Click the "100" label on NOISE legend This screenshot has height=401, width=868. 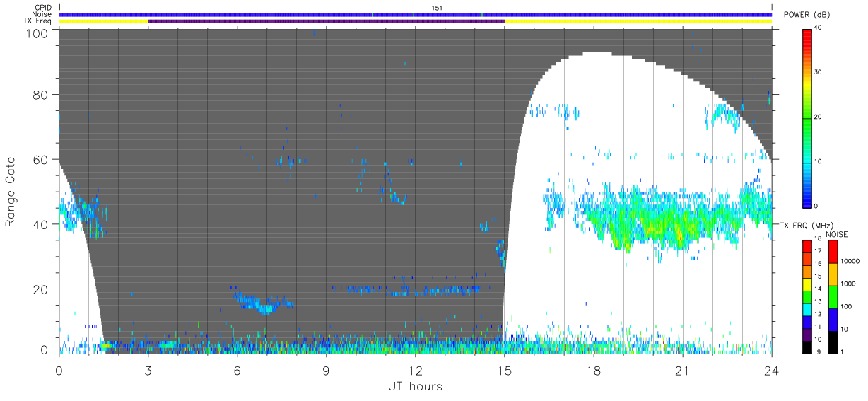pos(846,306)
